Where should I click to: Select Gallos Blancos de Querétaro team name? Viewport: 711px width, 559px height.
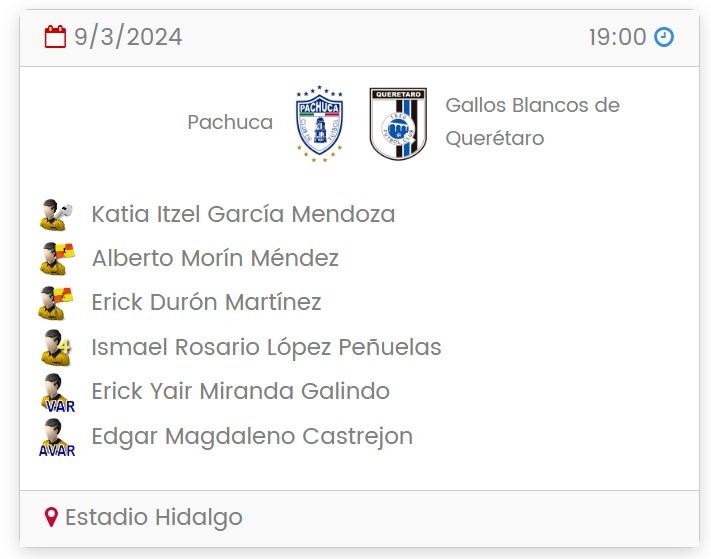[532, 121]
